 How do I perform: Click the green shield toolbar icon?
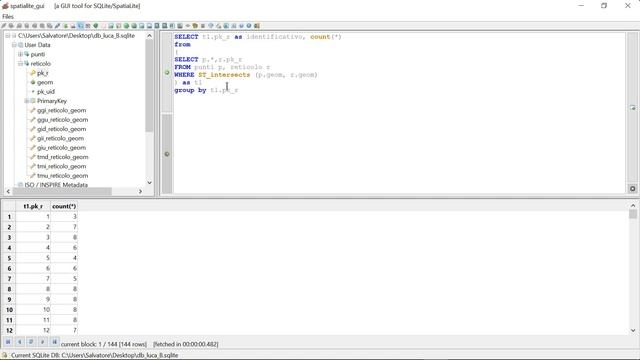point(96,26)
